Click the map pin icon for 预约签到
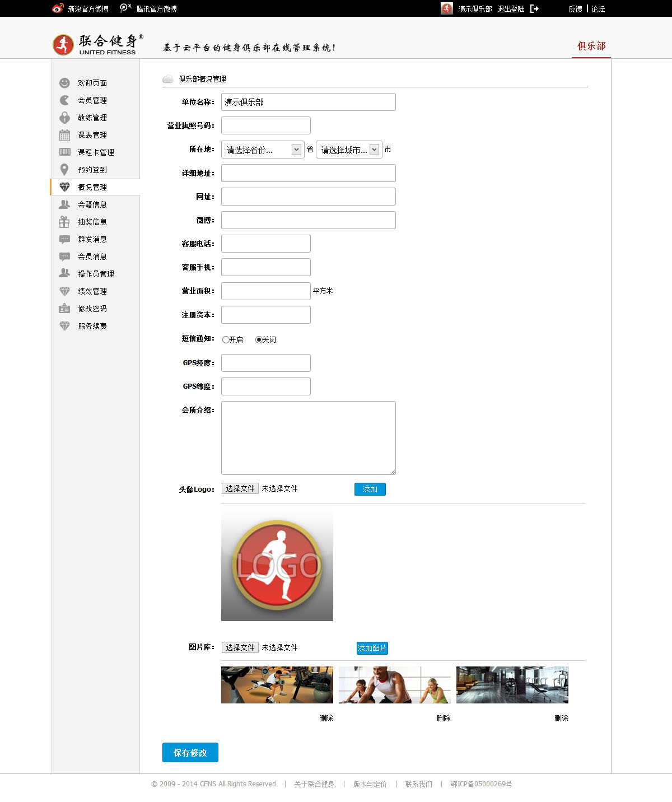The width and height of the screenshot is (672, 802). 64,170
